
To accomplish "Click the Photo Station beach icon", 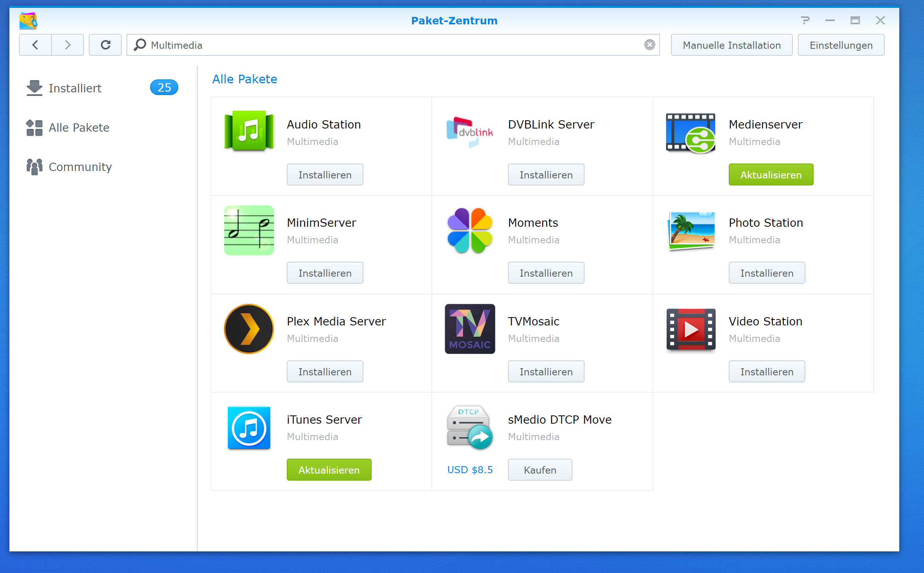I will coord(691,230).
